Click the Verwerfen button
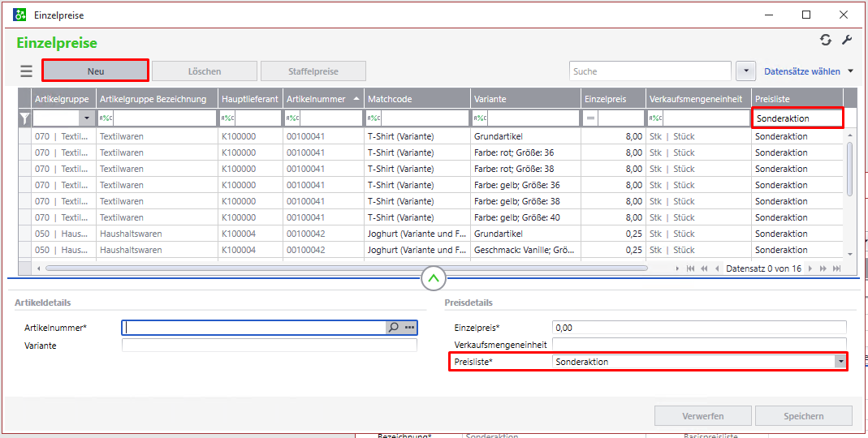Screen dimensions: 868x438 click(703, 416)
